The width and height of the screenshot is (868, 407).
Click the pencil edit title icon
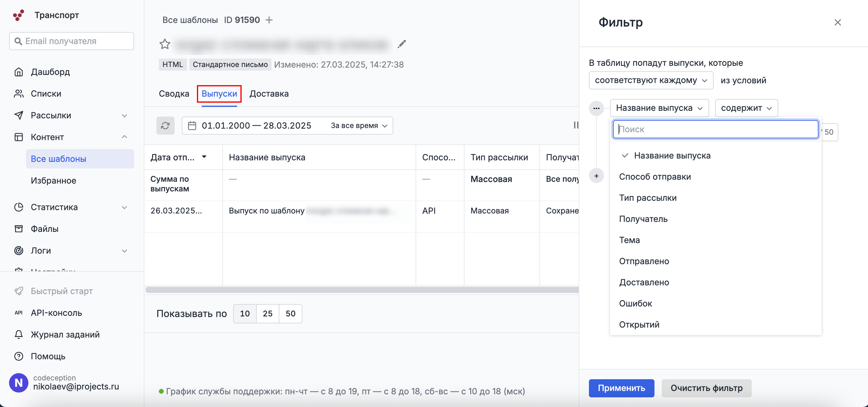(401, 44)
